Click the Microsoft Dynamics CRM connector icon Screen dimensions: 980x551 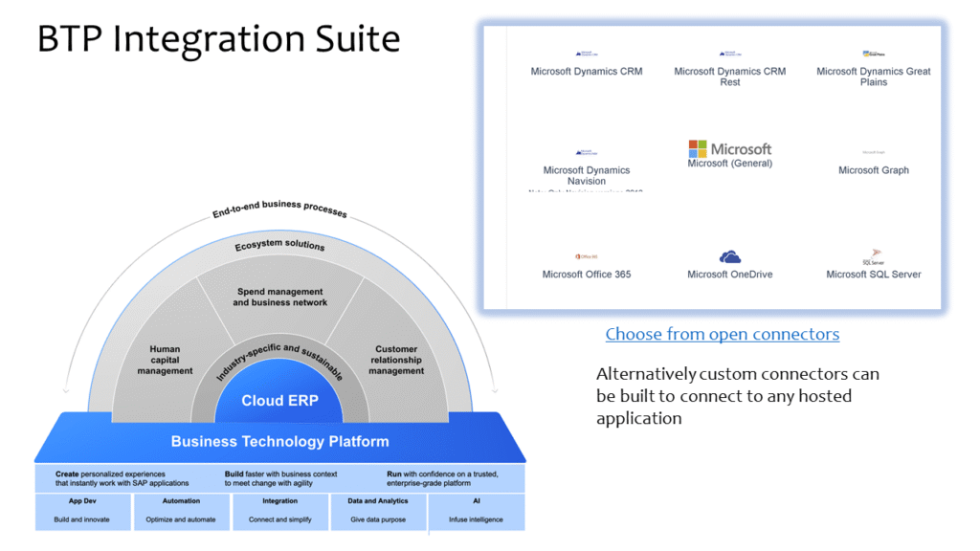[586, 55]
